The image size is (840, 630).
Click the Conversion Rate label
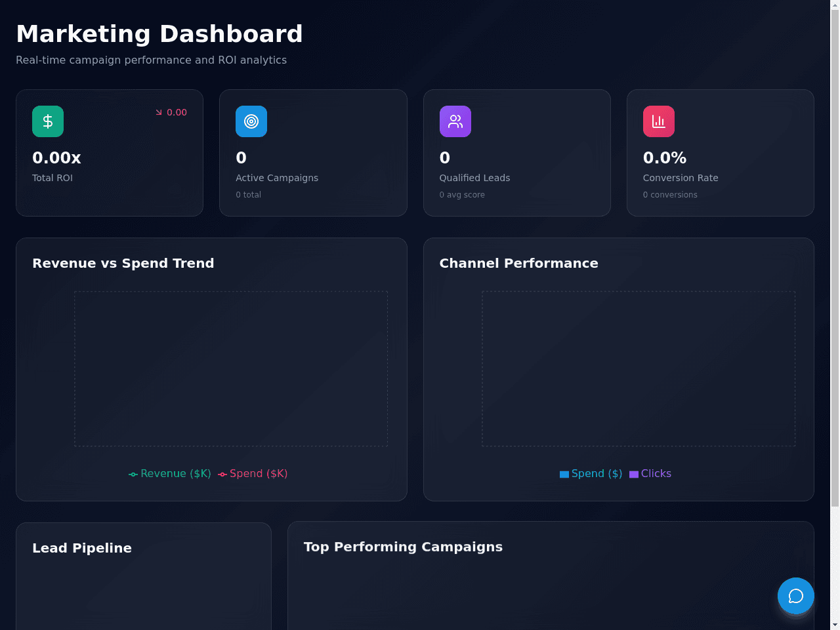(681, 178)
